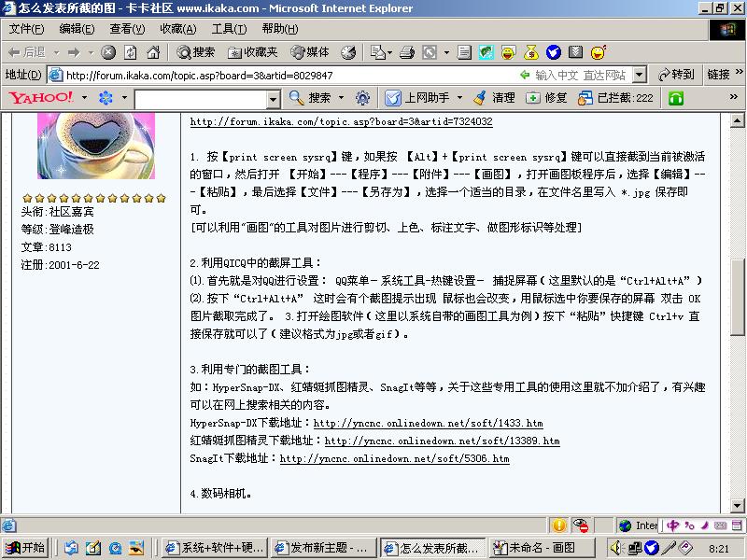This screenshot has width=747, height=560.
Task: Open SnagIt download link soft/5306.htm
Action: coord(394,458)
